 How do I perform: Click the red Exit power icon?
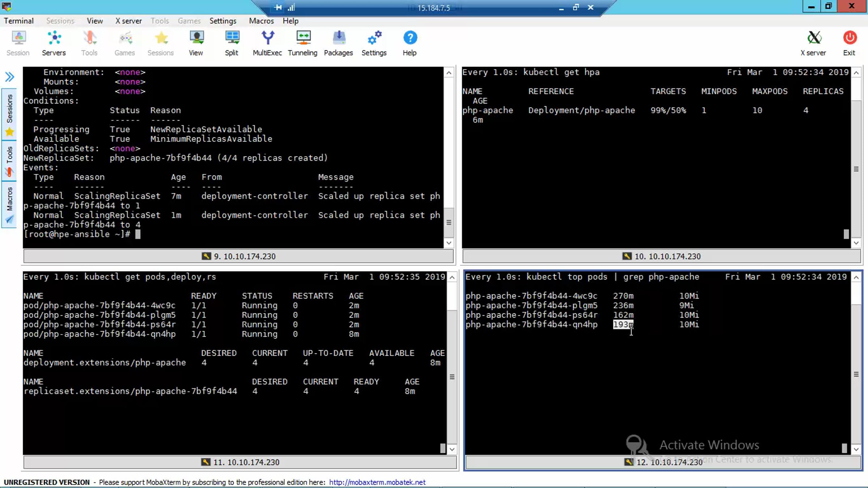click(849, 43)
